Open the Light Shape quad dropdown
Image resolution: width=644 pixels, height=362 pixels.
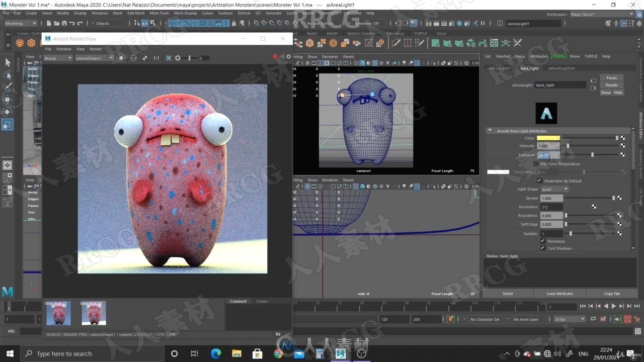tap(554, 190)
